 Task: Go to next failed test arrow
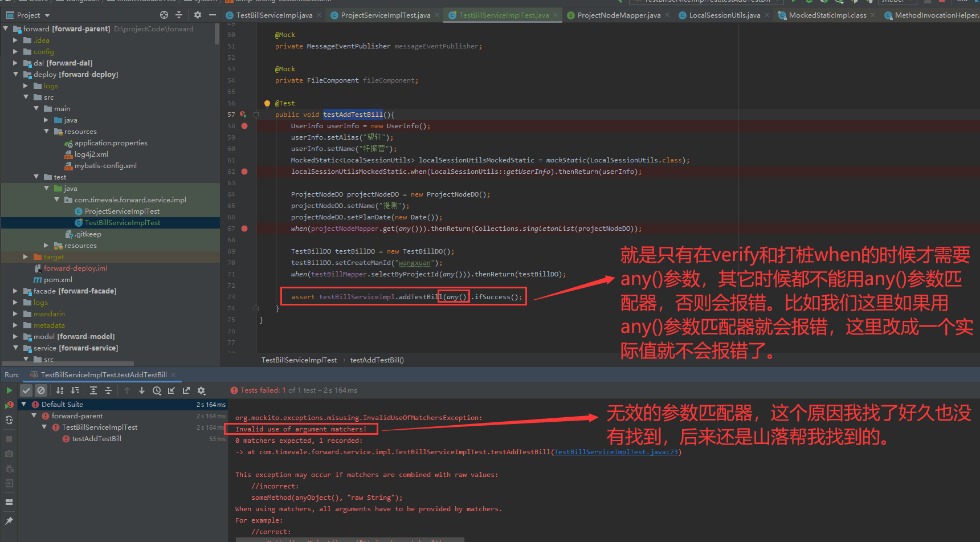[142, 390]
